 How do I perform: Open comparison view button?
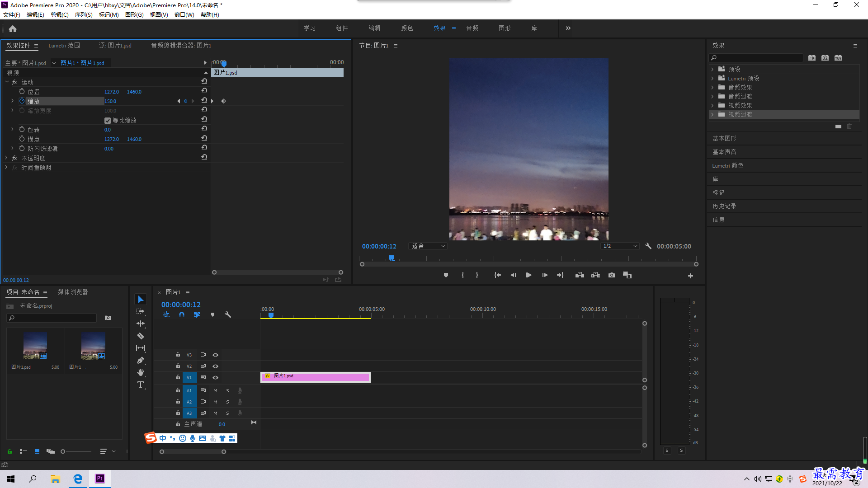tap(627, 275)
